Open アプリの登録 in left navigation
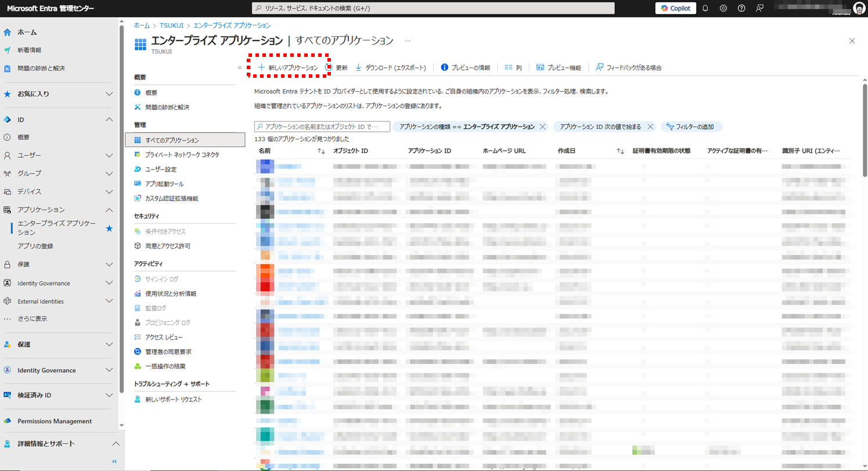This screenshot has height=471, width=868. coord(35,246)
